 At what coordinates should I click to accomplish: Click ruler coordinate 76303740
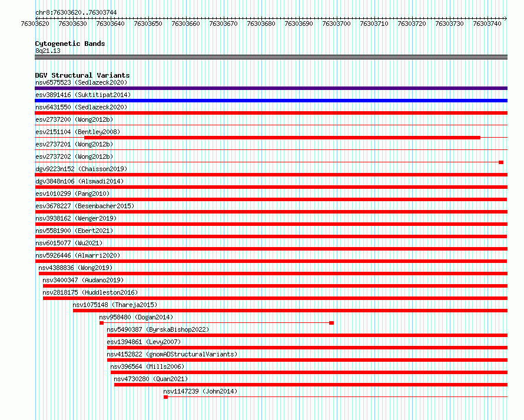pyautogui.click(x=487, y=24)
